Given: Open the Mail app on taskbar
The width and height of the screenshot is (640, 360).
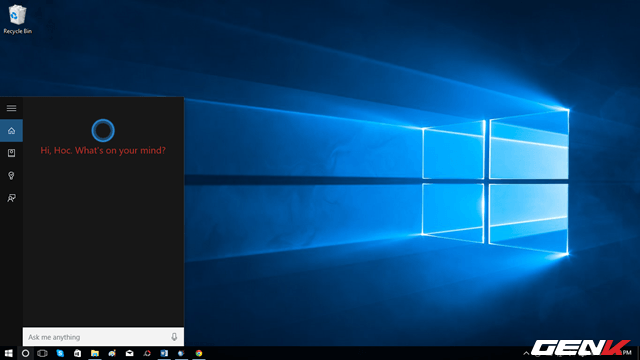Looking at the screenshot, I should 129,353.
